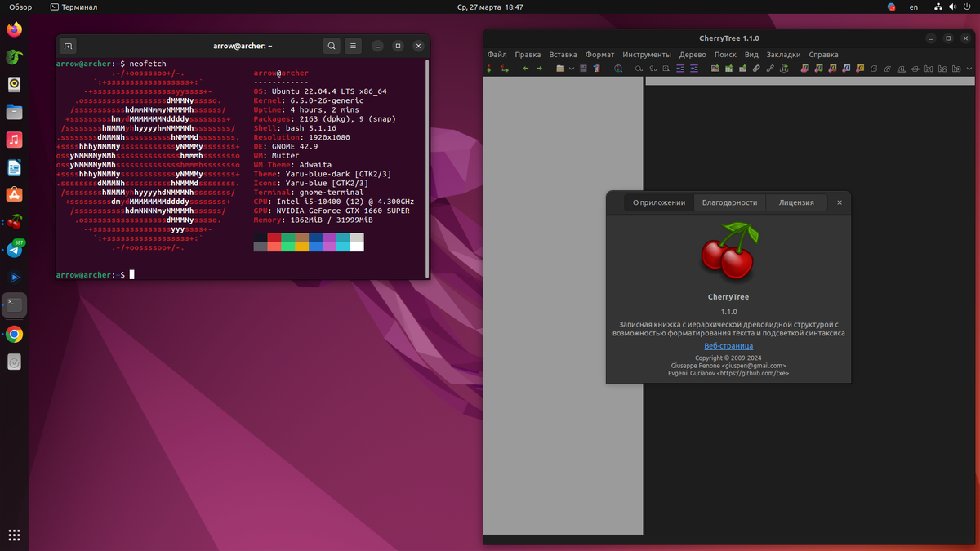
Task: Open the search icon in the Terminal header
Action: click(x=332, y=46)
